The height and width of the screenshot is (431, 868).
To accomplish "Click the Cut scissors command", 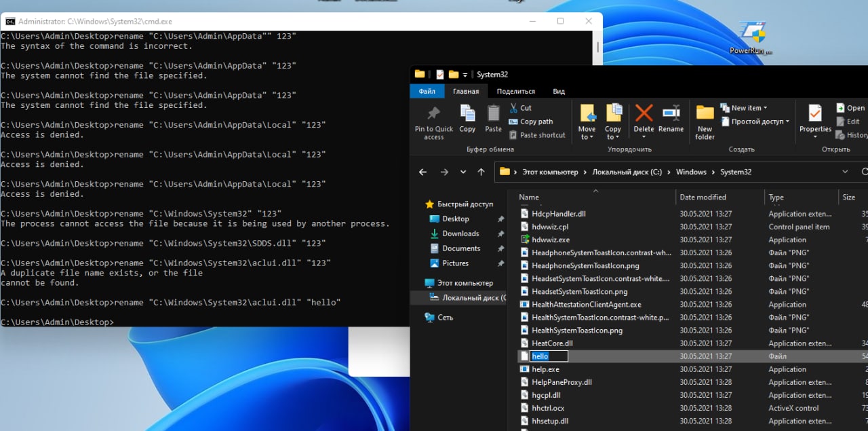I will (x=519, y=108).
